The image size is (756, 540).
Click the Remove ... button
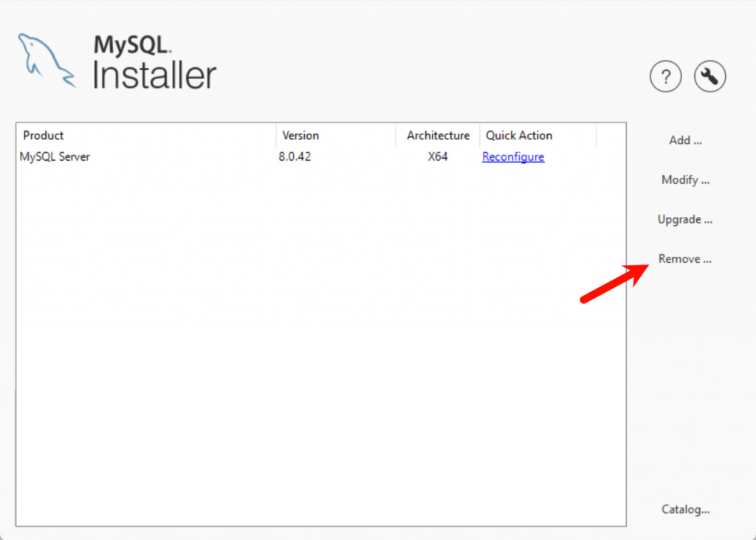point(684,259)
